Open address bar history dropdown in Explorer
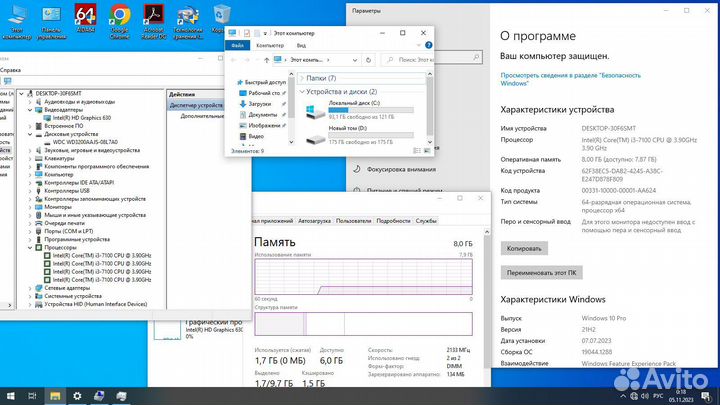The image size is (720, 405). click(x=355, y=60)
